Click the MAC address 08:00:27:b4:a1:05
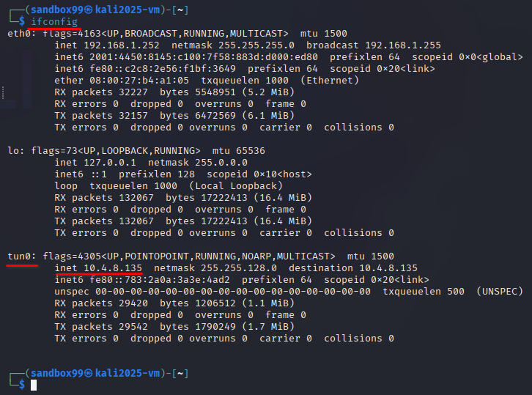The image size is (532, 395). click(x=139, y=81)
